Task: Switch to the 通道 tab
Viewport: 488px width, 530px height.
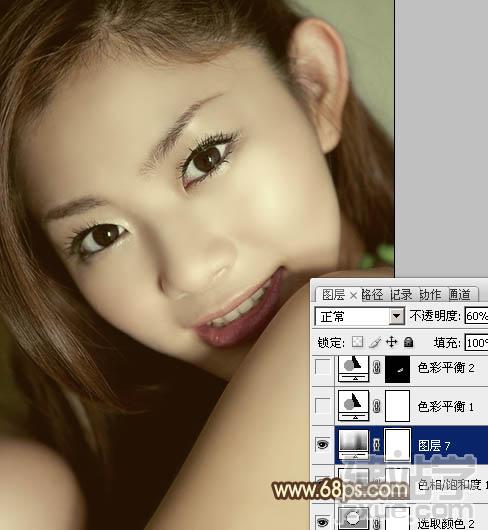Action: (460, 295)
